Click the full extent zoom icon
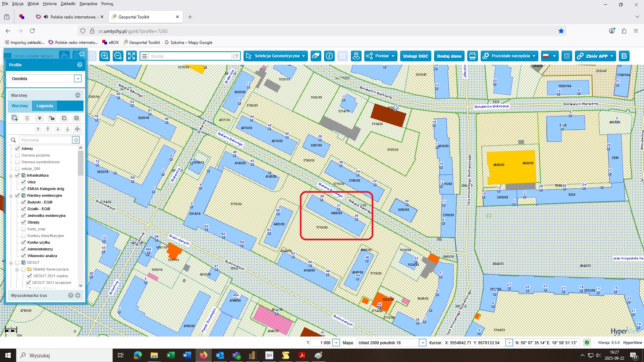 [x=131, y=56]
